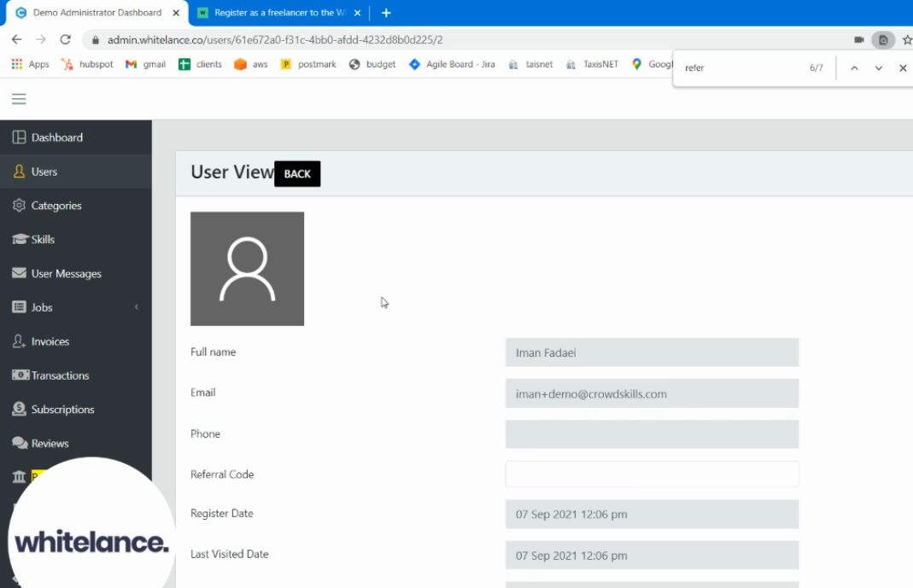Click the browser address bar URL
Viewport: 913px width, 588px height.
(x=275, y=39)
